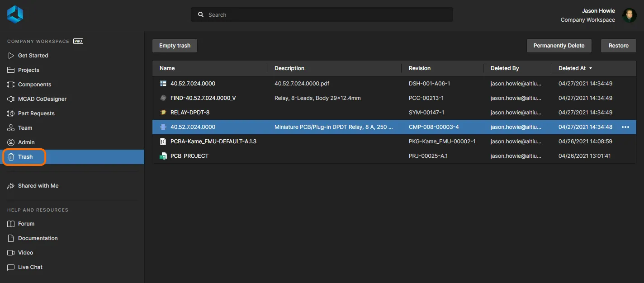The image size is (644, 283).
Task: Click the Live Chat bubble icon
Action: click(11, 267)
